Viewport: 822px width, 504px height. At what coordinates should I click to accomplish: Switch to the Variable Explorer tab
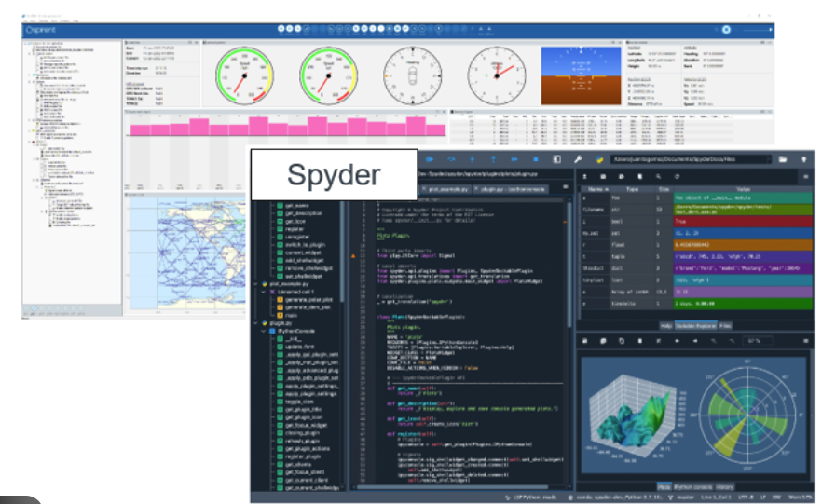click(x=694, y=327)
